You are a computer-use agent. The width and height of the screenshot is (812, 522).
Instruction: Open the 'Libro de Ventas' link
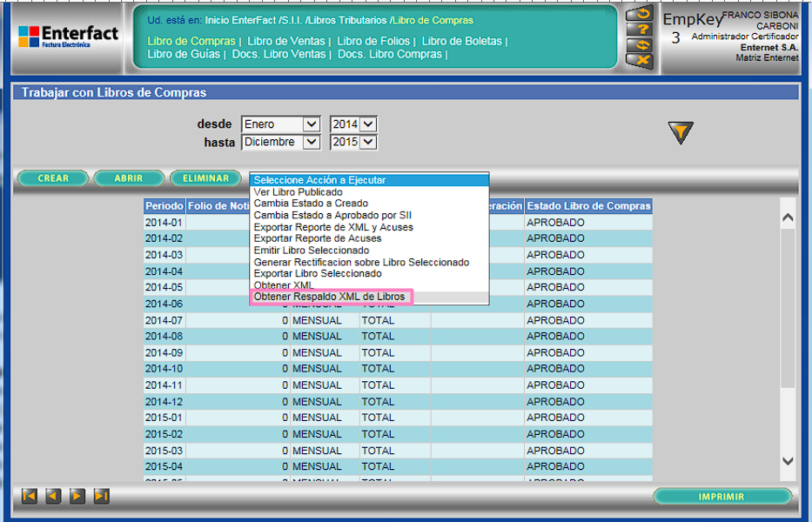coord(285,41)
